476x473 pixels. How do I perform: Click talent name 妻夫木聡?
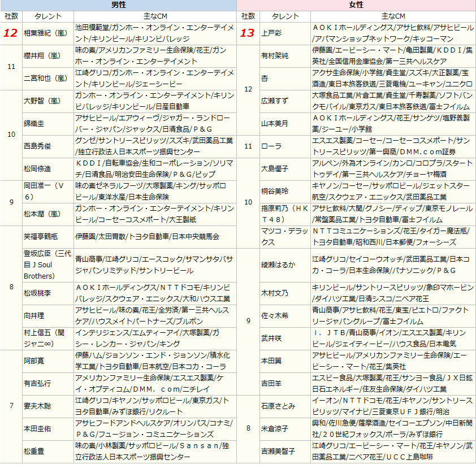pyautogui.click(x=37, y=406)
